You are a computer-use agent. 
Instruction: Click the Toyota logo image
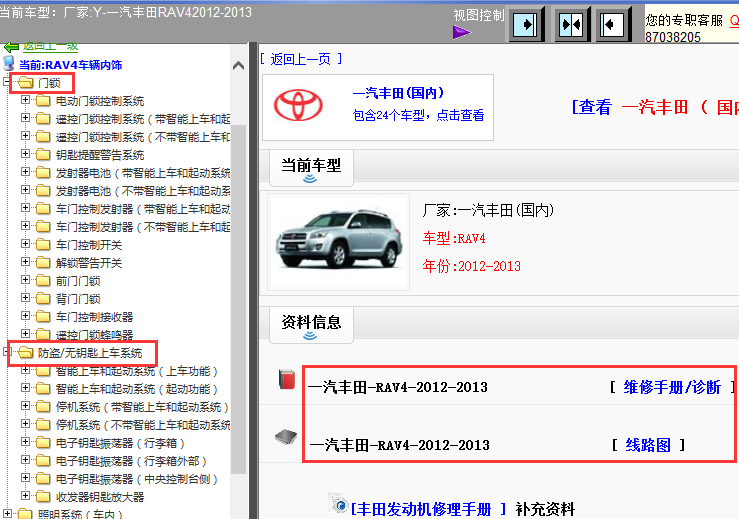coord(298,105)
